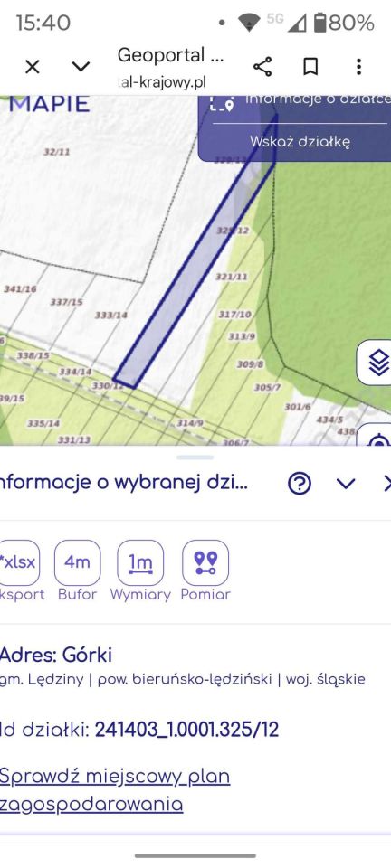Image resolution: width=391 pixels, height=868 pixels.
Task: Grab the bottom sheet drag handle
Action: click(x=195, y=458)
